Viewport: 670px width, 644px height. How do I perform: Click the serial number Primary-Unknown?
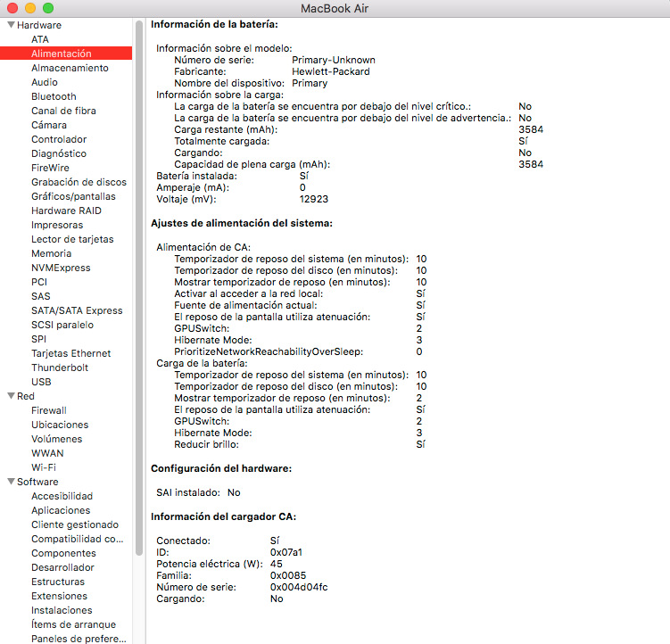pos(334,61)
